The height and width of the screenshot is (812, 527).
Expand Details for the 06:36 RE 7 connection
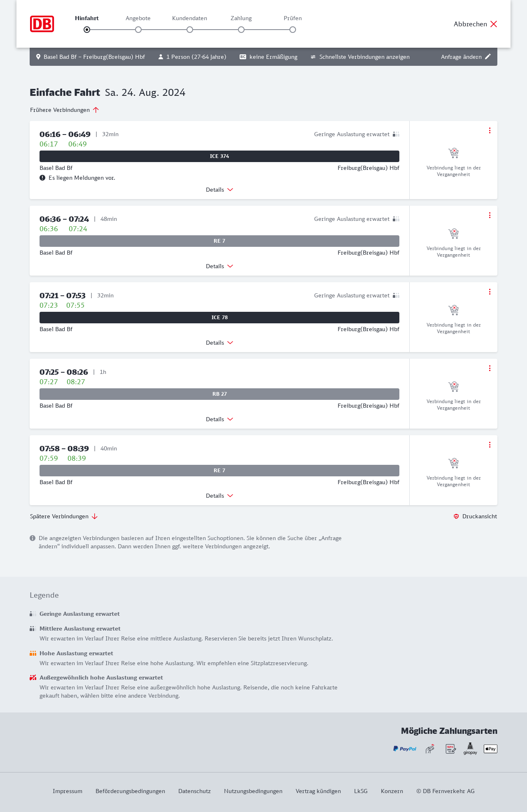pyautogui.click(x=219, y=266)
